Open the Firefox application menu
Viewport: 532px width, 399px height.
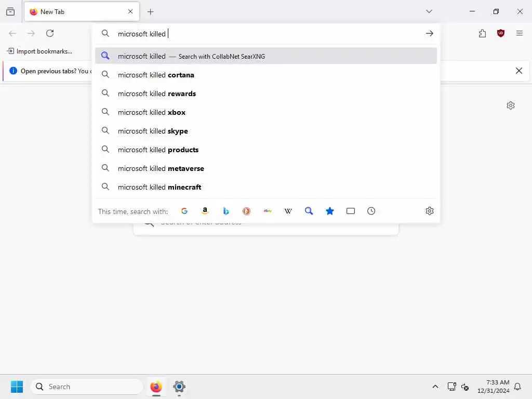pos(520,33)
